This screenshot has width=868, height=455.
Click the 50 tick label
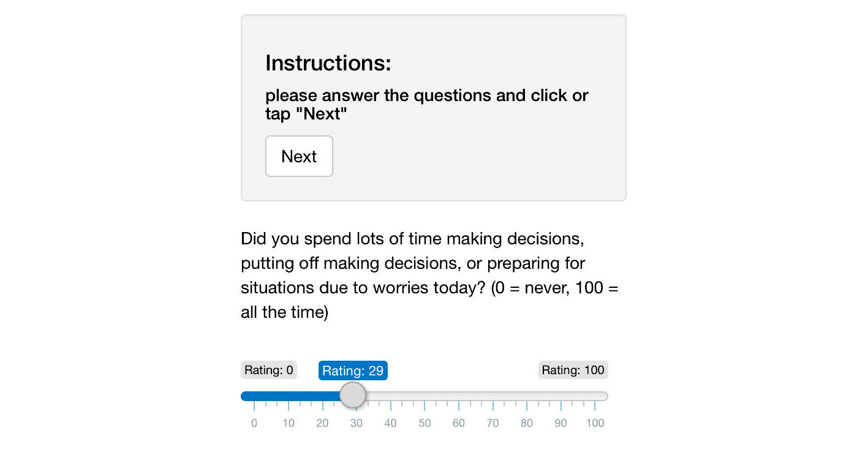point(425,423)
